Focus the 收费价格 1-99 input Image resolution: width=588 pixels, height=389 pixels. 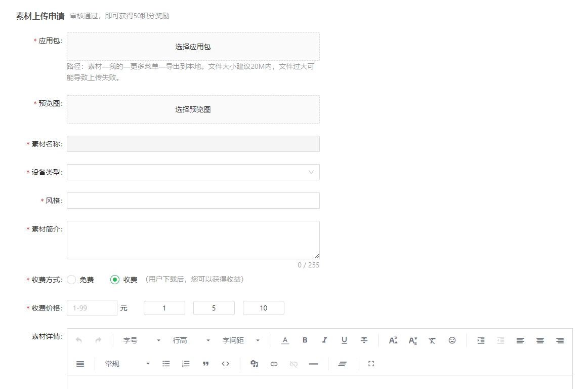tap(92, 308)
